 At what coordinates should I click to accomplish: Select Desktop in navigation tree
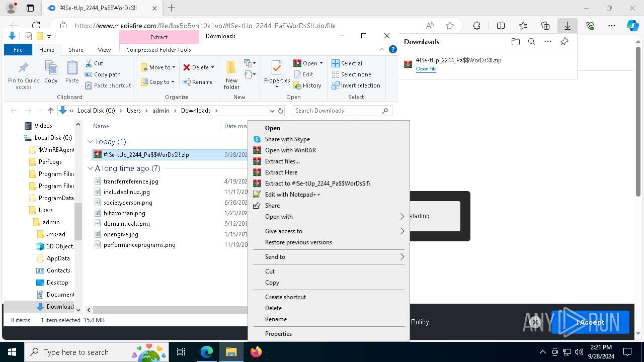[57, 283]
